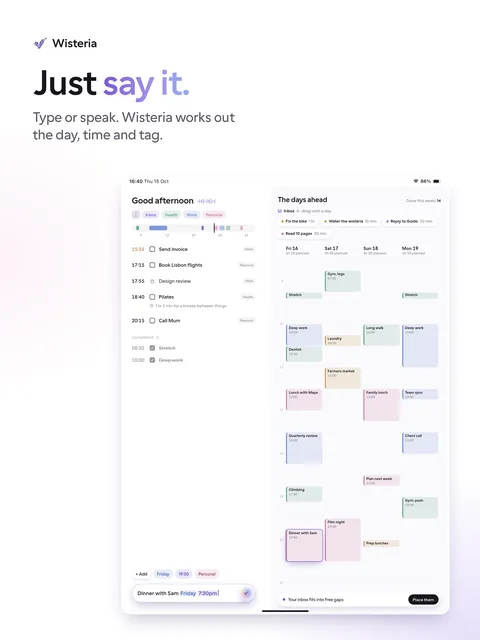Click the Place them button
480x640 pixels.
pos(423,600)
